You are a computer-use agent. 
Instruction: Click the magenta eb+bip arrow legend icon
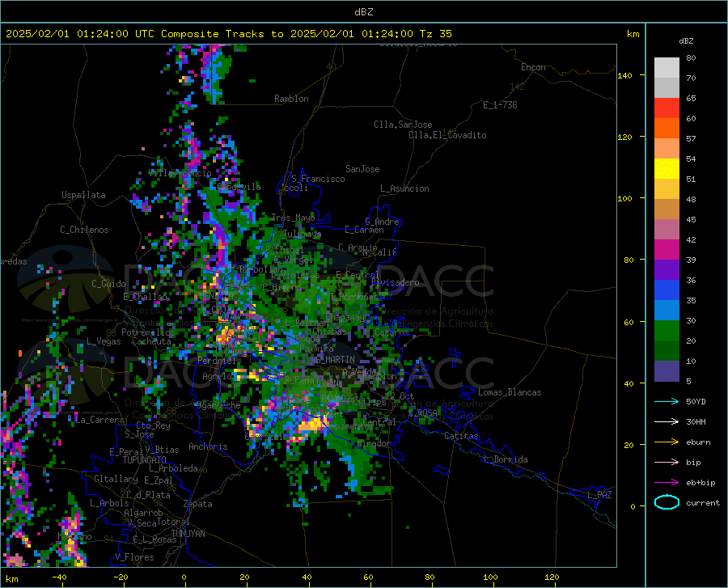click(x=667, y=483)
